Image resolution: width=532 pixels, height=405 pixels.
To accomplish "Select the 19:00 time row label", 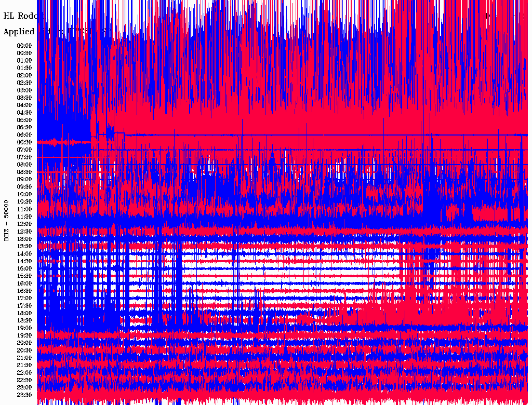I will click(x=24, y=328).
